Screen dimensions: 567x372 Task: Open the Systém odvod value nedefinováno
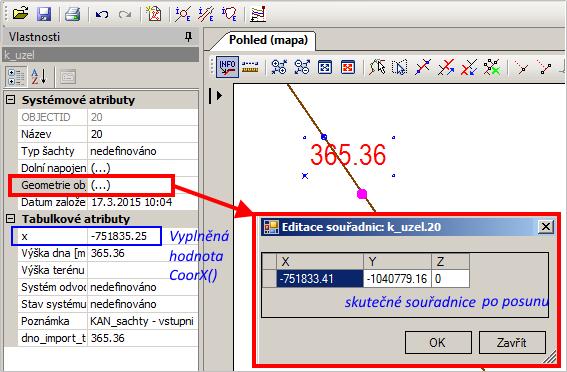tap(142, 287)
